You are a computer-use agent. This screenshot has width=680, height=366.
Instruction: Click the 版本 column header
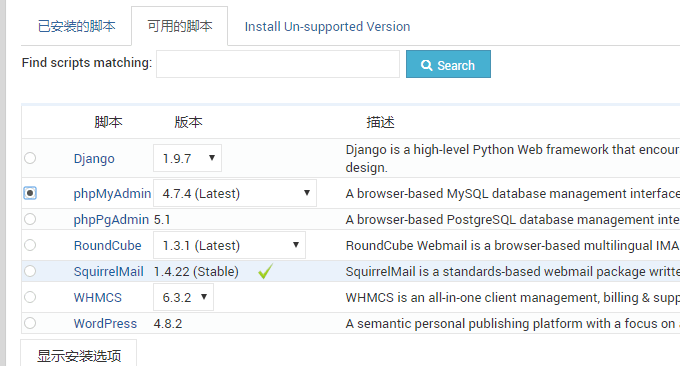188,122
